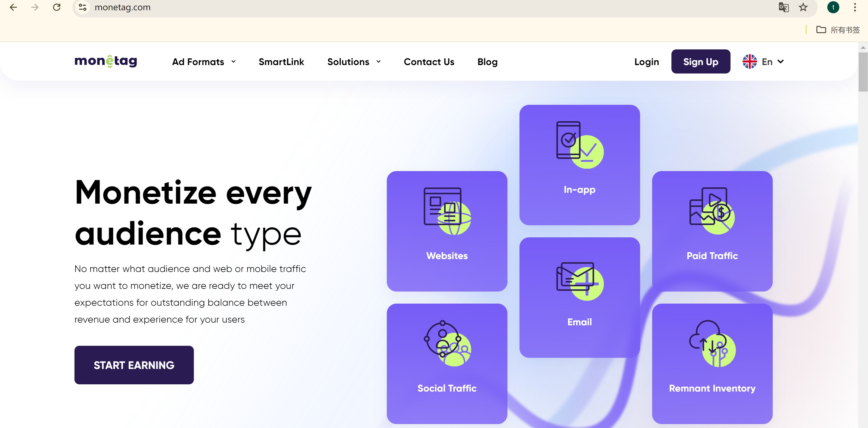Click the page vertical scrollbar thumb

(863, 71)
